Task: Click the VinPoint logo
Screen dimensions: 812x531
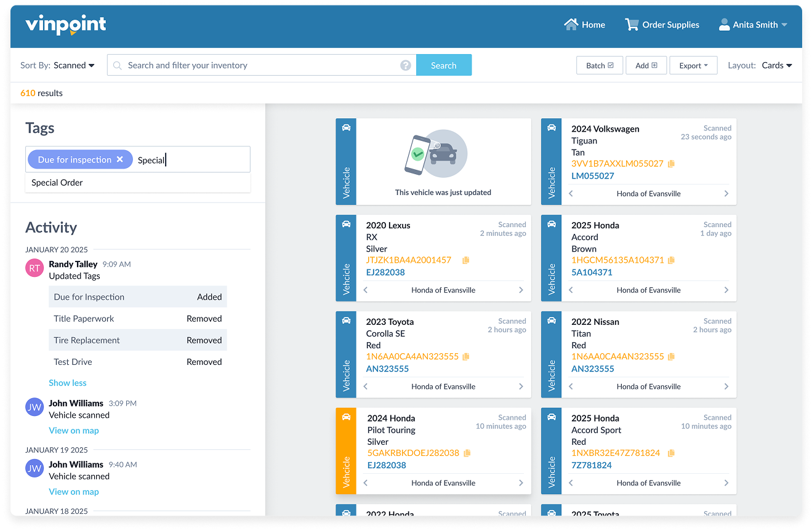Action: [x=66, y=25]
